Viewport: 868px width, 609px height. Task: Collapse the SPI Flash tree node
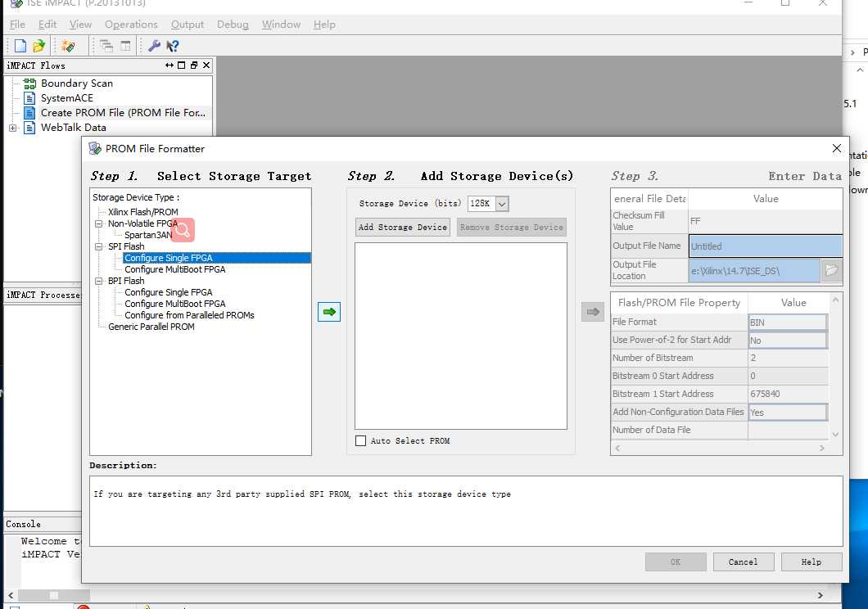pos(98,246)
